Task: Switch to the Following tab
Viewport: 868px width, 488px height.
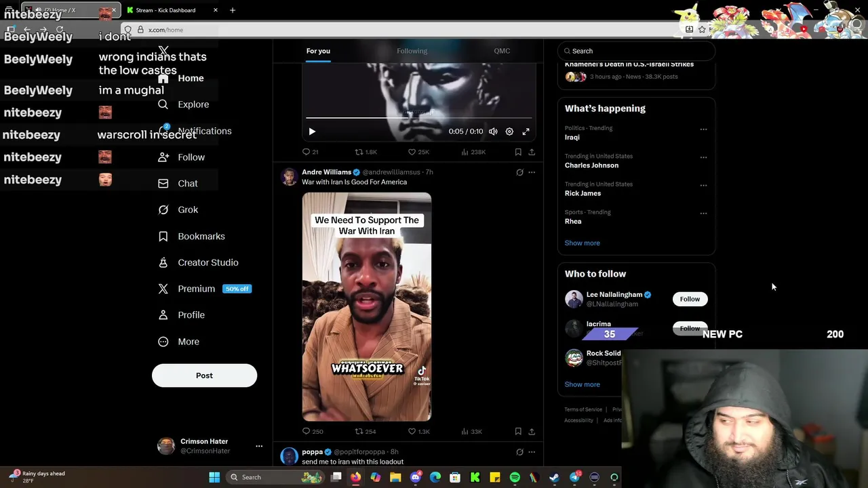Action: click(x=412, y=51)
